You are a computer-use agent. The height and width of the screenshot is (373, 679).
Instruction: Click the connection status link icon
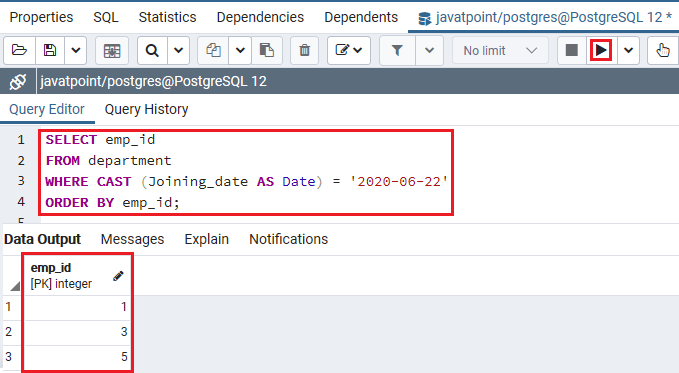click(x=18, y=81)
